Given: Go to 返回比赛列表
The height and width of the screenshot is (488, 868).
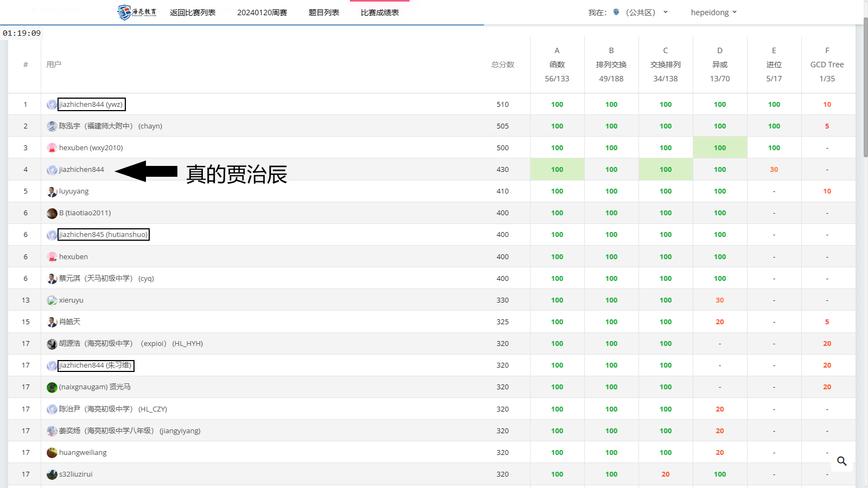Looking at the screenshot, I should 193,12.
